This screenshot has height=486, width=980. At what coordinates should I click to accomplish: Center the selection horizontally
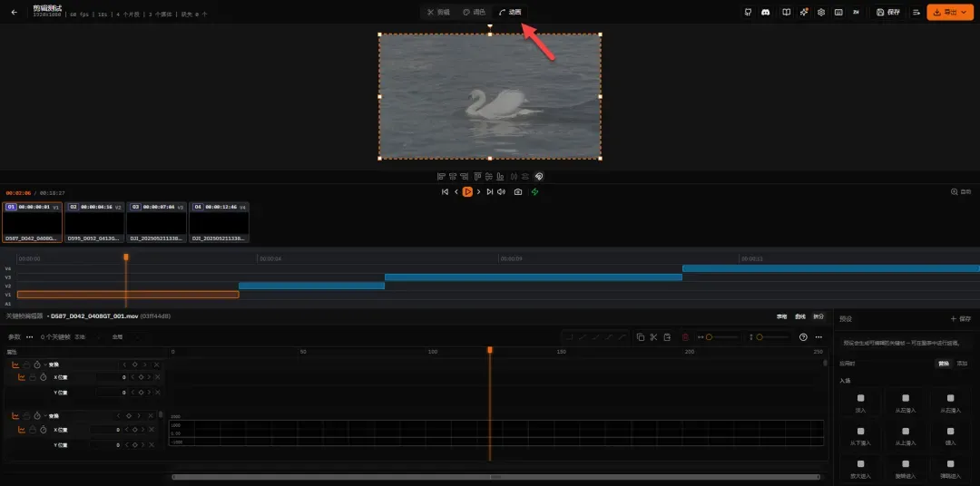pyautogui.click(x=453, y=176)
